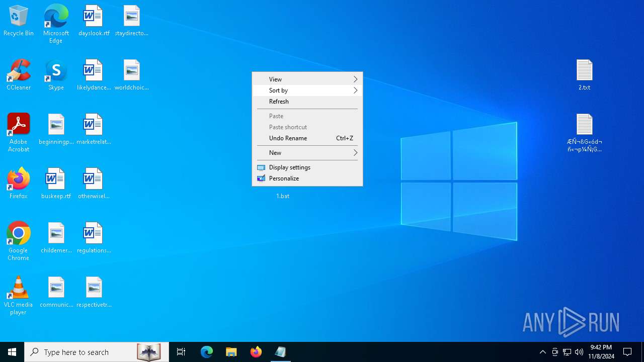The image size is (644, 362).
Task: Select the communic... image file
Action: 56,293
